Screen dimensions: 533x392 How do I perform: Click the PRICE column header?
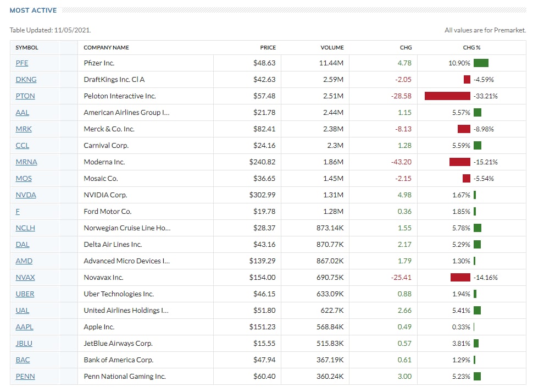268,48
